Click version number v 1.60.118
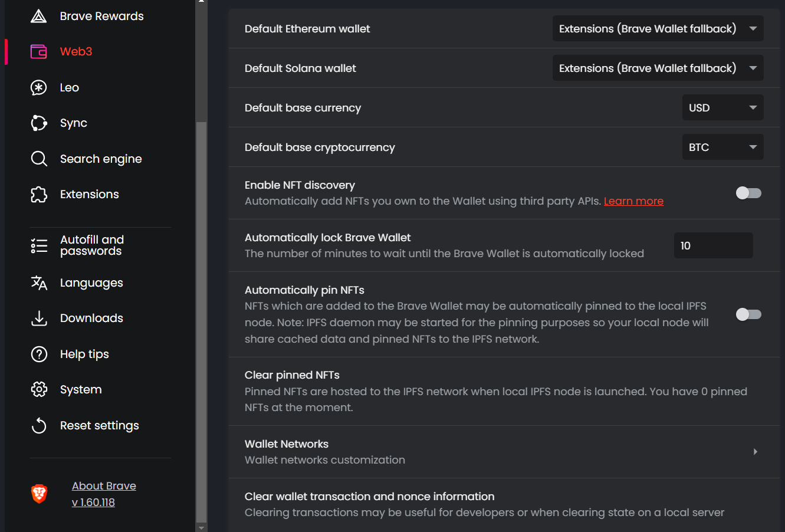Screen dimensions: 785x532 click(93, 503)
